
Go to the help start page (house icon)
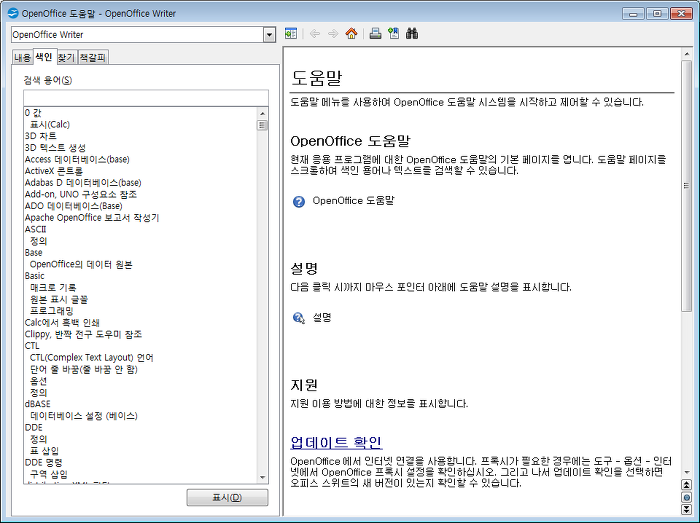352,33
